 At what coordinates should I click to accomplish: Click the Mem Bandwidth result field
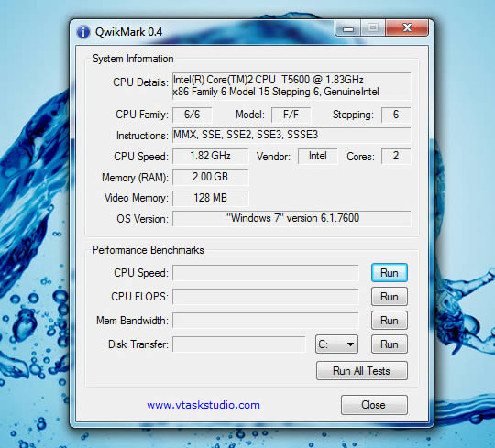(266, 321)
